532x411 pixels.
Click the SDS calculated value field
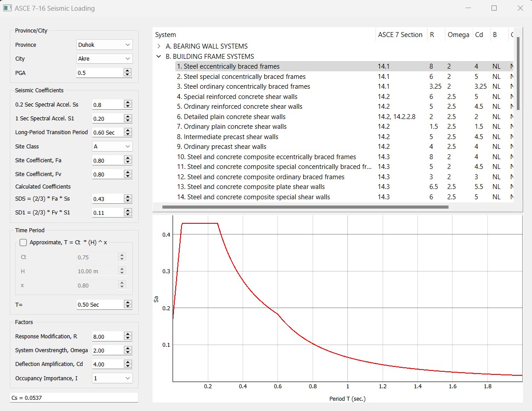pos(107,199)
